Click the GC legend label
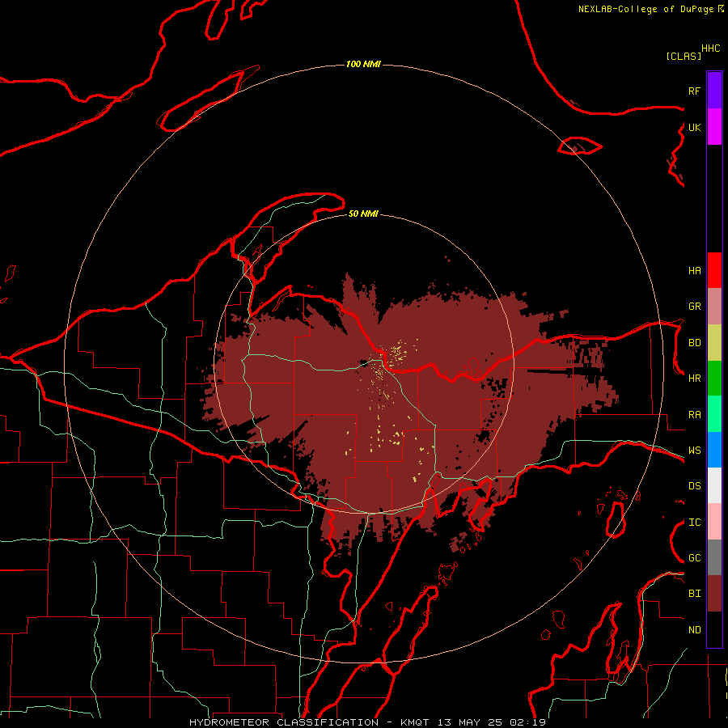The image size is (728, 728). point(694,558)
